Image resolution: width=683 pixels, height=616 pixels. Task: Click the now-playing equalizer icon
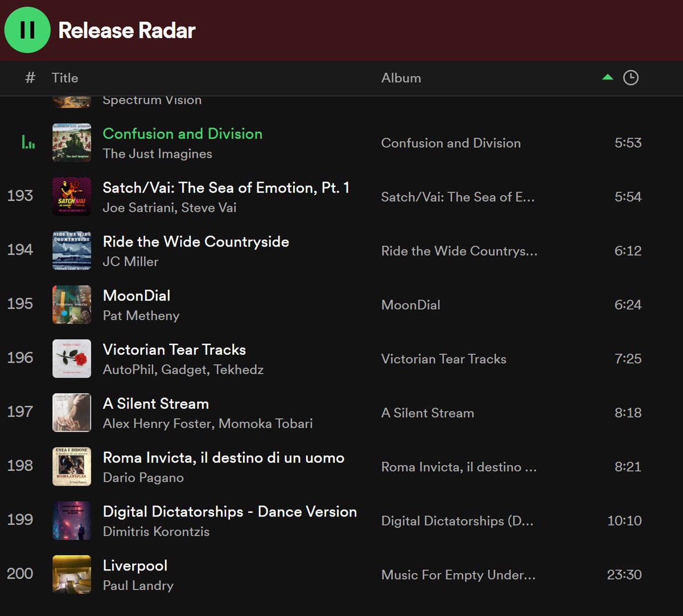(28, 142)
